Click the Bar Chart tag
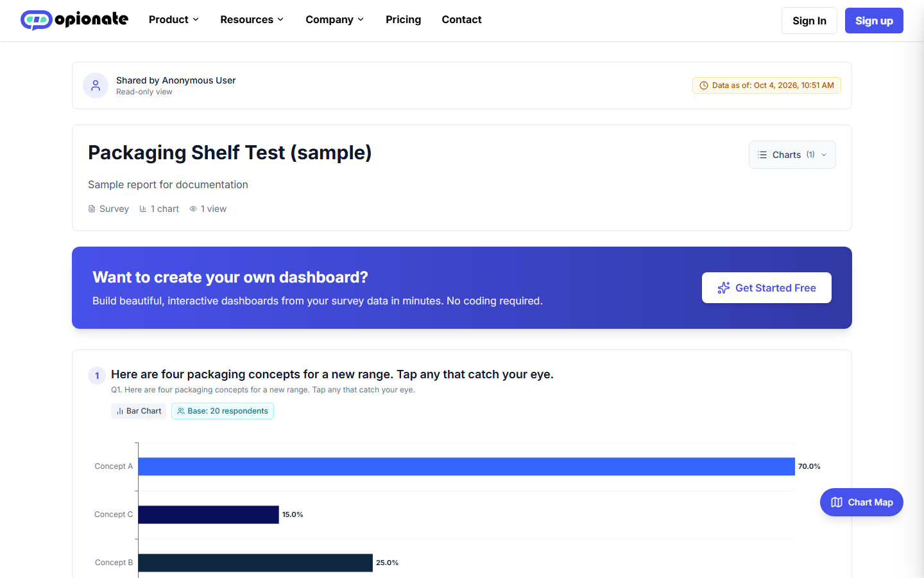The height and width of the screenshot is (578, 924). pos(139,411)
